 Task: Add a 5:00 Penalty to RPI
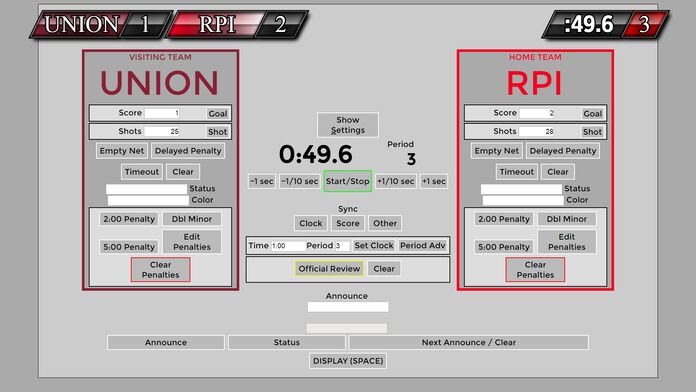[x=504, y=247]
